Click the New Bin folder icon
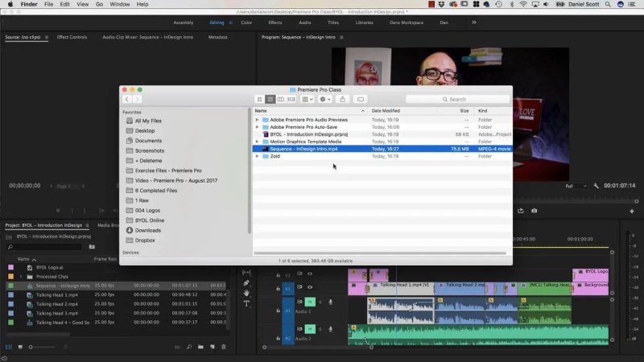 click(200, 347)
